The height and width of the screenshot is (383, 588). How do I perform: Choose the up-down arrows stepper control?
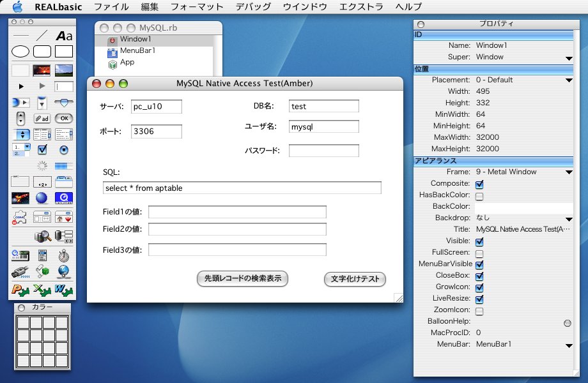point(20,118)
